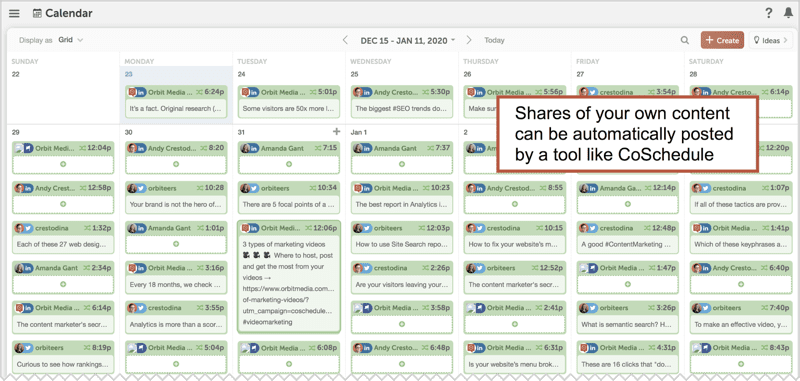Open crestodina 3:55p tweet header
Image resolution: width=800 pixels, height=381 pixels.
click(176, 308)
